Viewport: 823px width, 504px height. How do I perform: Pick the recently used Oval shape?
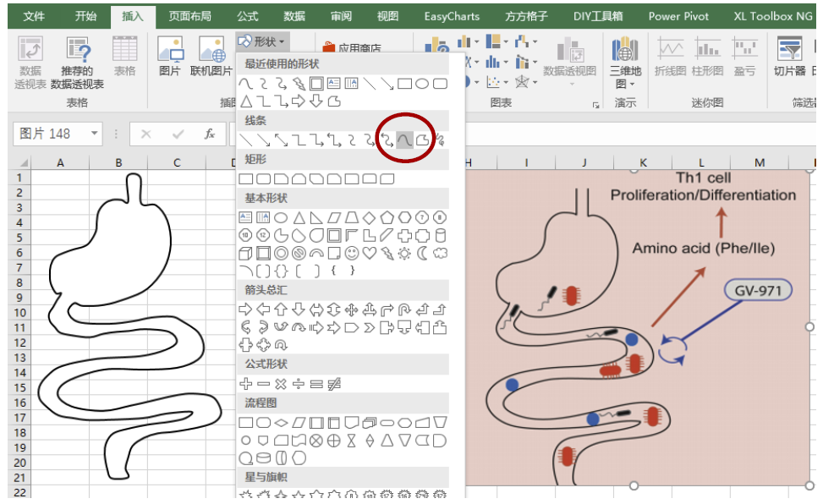pyautogui.click(x=422, y=84)
